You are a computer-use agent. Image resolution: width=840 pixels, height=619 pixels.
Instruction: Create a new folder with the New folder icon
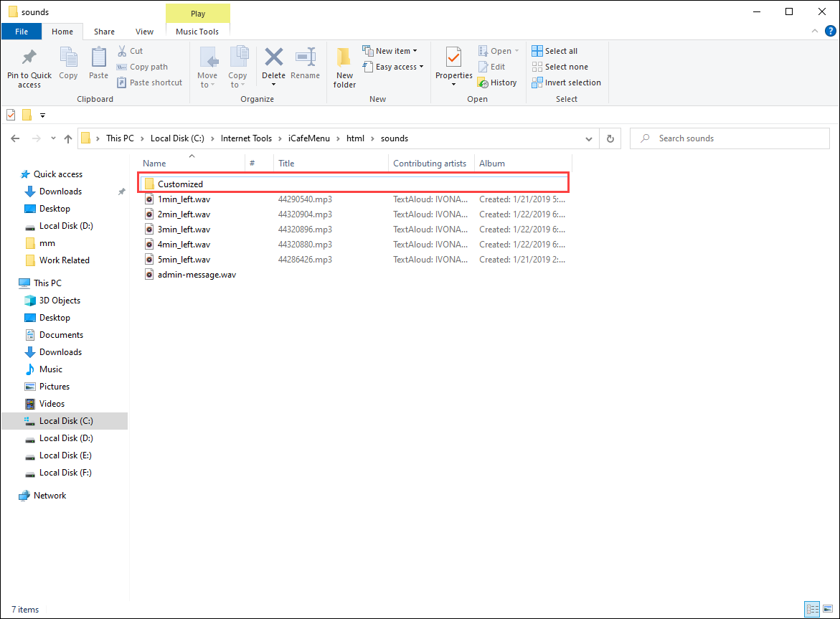(344, 58)
